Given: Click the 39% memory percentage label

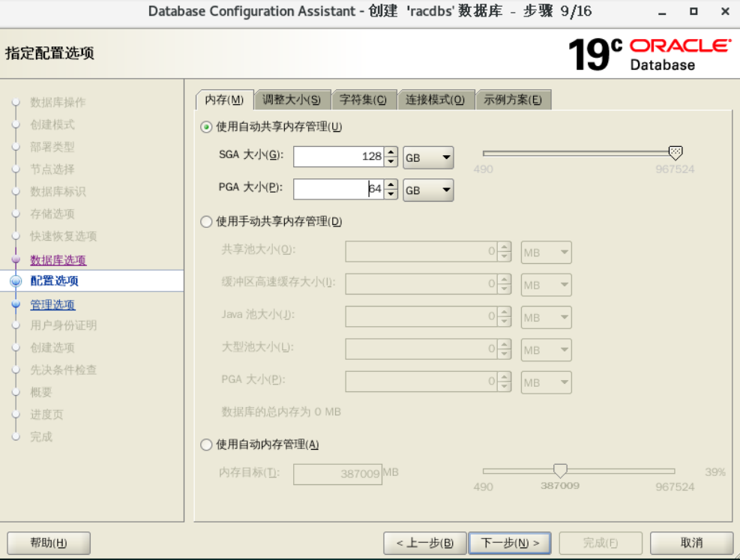Looking at the screenshot, I should point(715,472).
